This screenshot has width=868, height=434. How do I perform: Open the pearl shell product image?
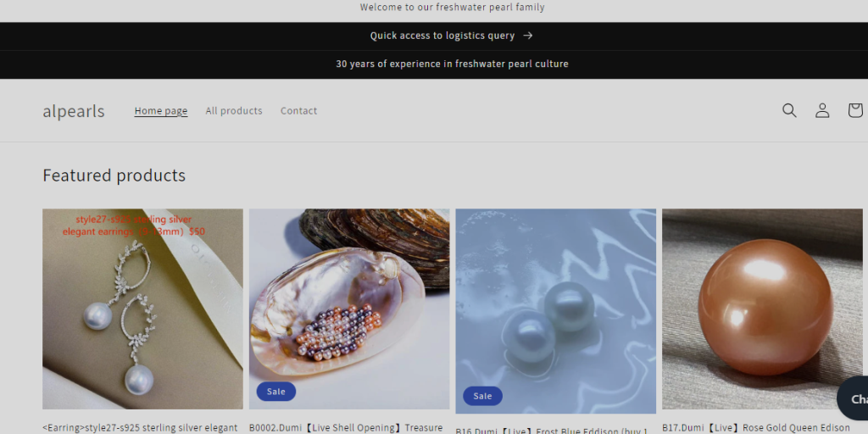tap(349, 309)
